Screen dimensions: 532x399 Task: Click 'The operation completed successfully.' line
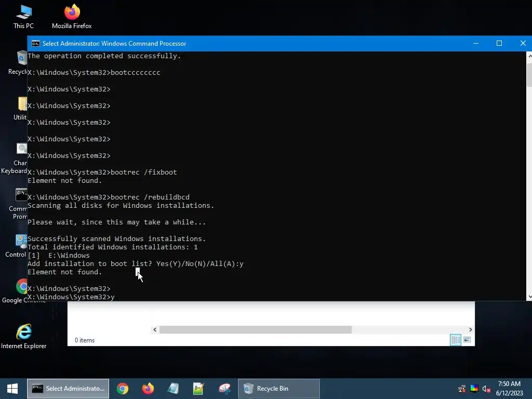coord(104,56)
